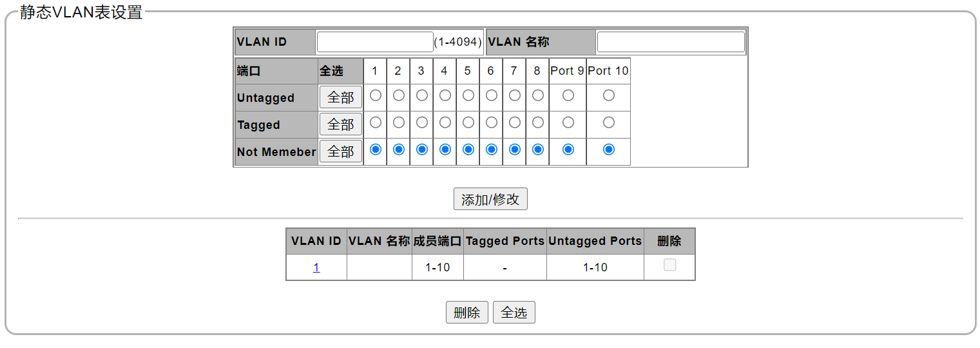Viewport: 980px width, 348px height.
Task: Select Untagged radio for port 4
Action: 445,95
